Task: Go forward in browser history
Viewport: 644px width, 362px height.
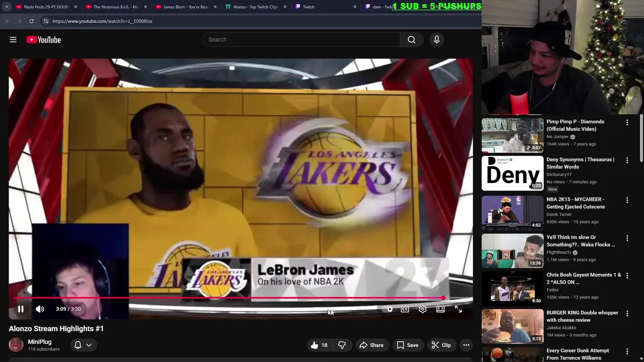Action: pos(19,21)
